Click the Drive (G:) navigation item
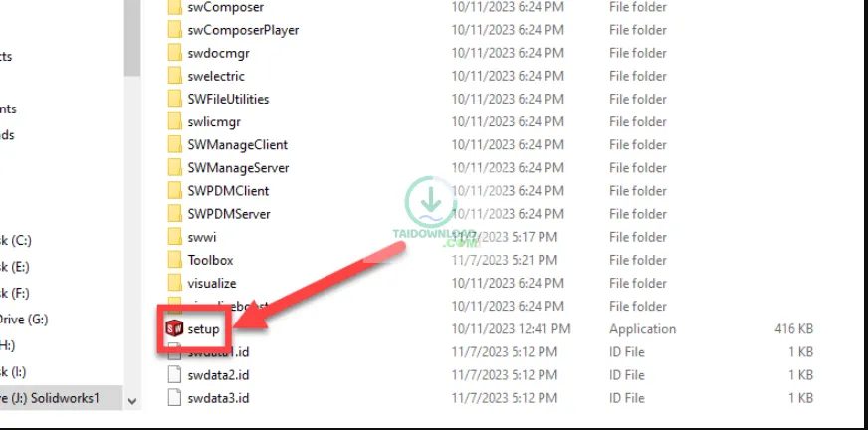 coord(24,320)
